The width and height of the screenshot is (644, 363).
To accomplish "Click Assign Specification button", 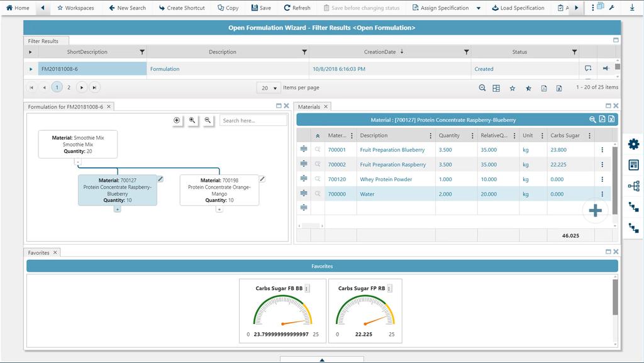I will pyautogui.click(x=440, y=8).
